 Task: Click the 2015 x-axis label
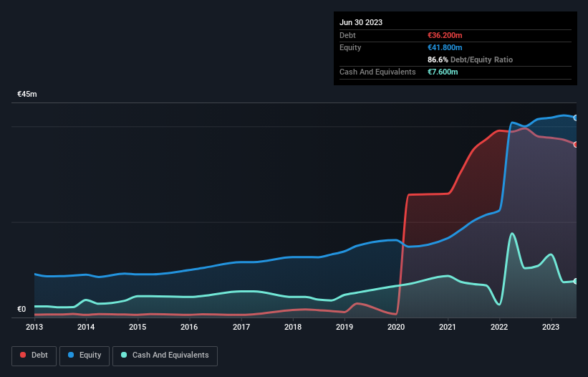[138, 327]
